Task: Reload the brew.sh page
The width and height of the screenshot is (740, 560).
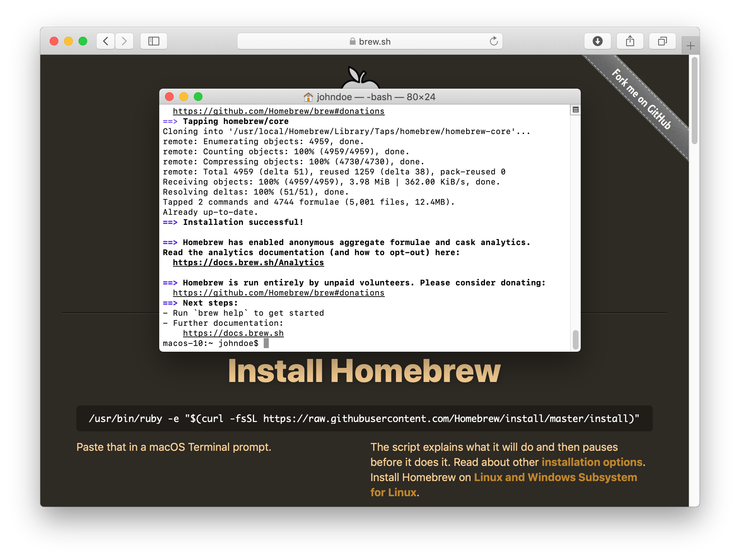Action: [494, 41]
